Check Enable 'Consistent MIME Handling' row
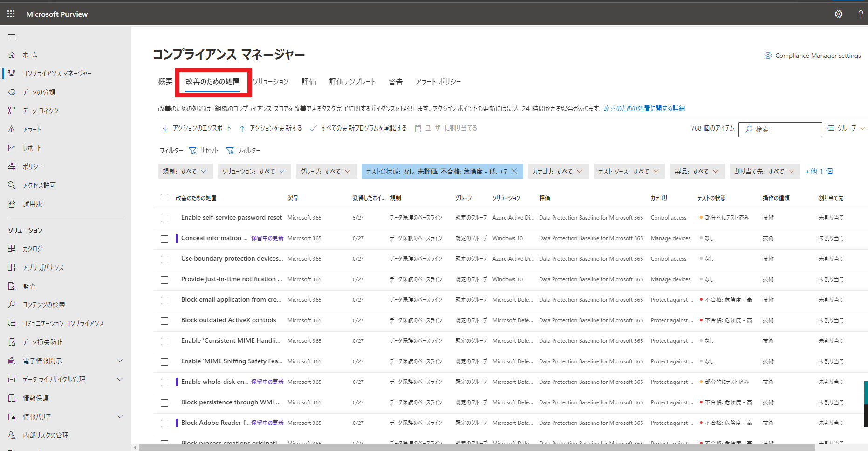Image resolution: width=868 pixels, height=451 pixels. (x=164, y=341)
